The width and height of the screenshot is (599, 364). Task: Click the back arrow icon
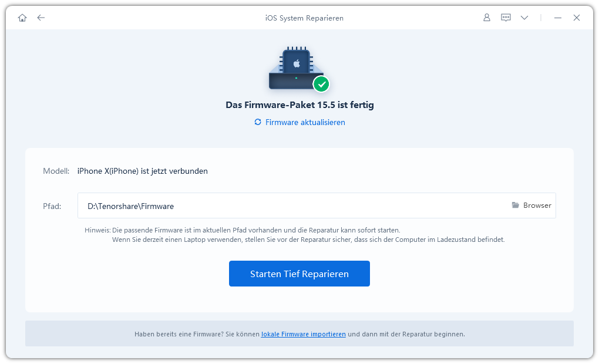click(x=41, y=18)
